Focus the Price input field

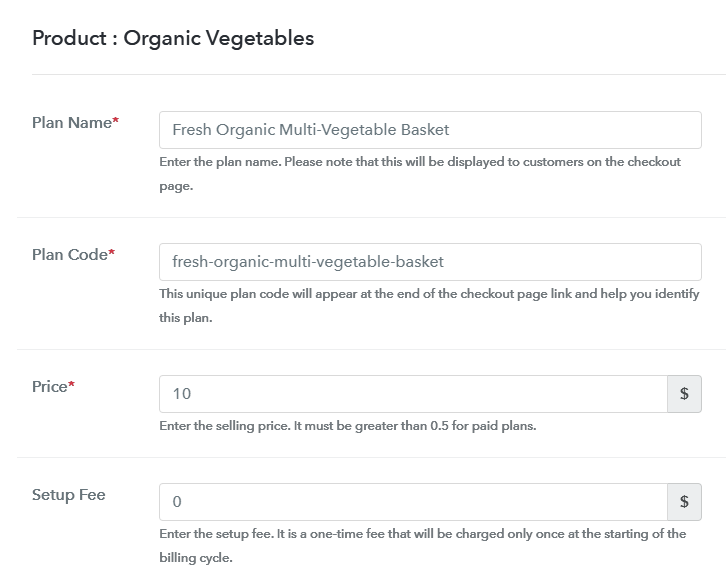(x=413, y=394)
